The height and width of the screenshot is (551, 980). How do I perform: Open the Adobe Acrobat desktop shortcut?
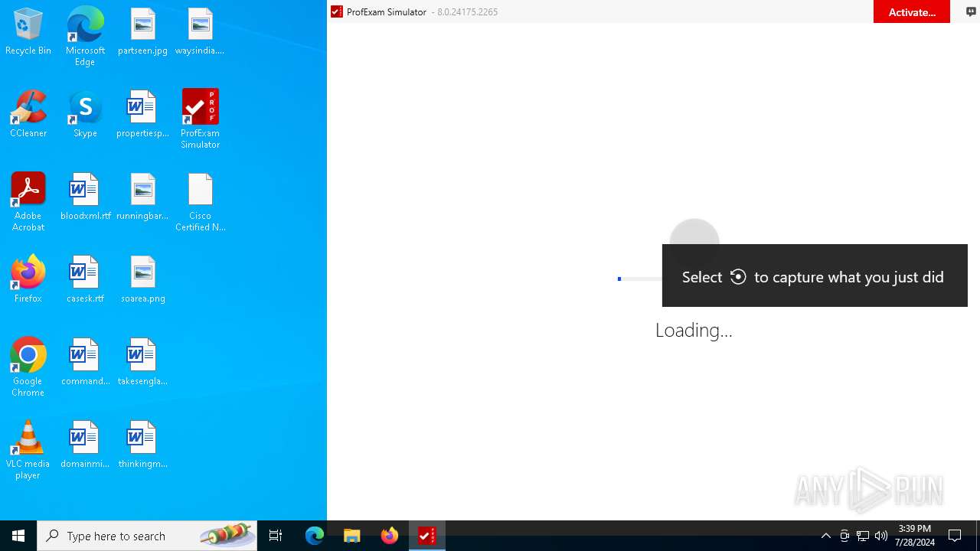click(28, 202)
